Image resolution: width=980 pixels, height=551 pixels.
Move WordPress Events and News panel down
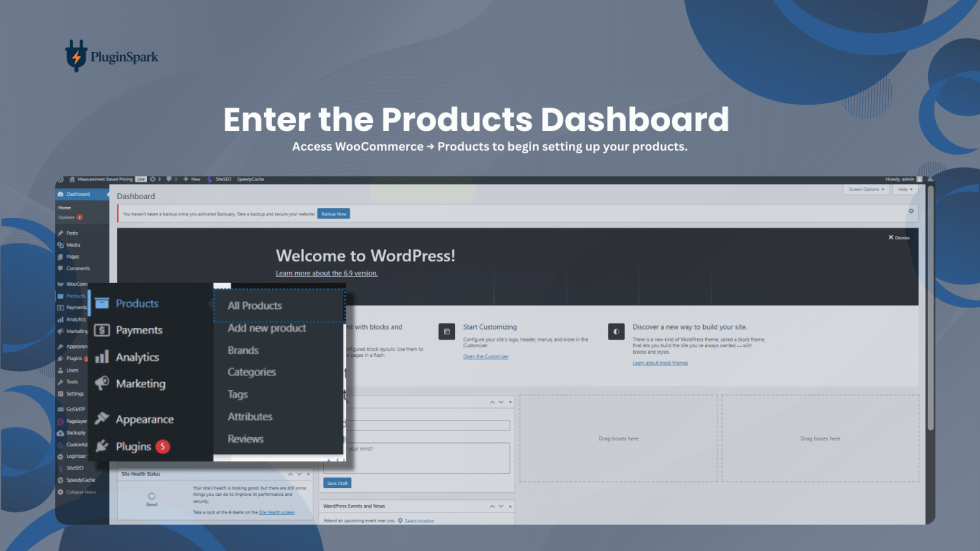[x=501, y=506]
